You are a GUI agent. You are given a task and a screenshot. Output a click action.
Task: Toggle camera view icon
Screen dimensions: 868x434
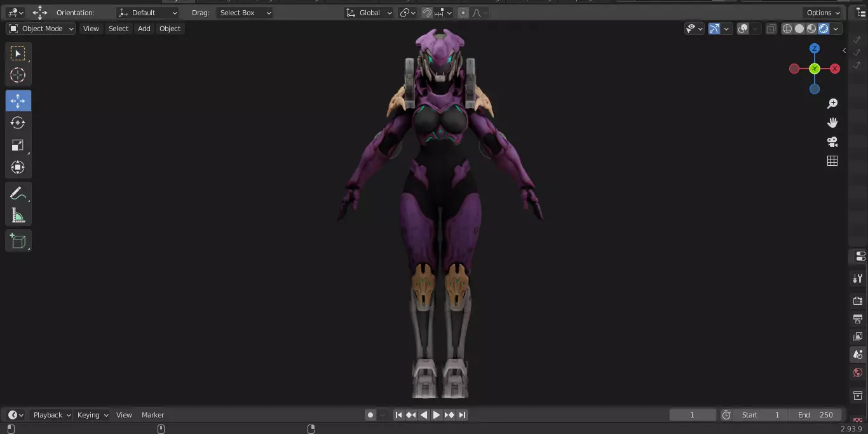832,142
